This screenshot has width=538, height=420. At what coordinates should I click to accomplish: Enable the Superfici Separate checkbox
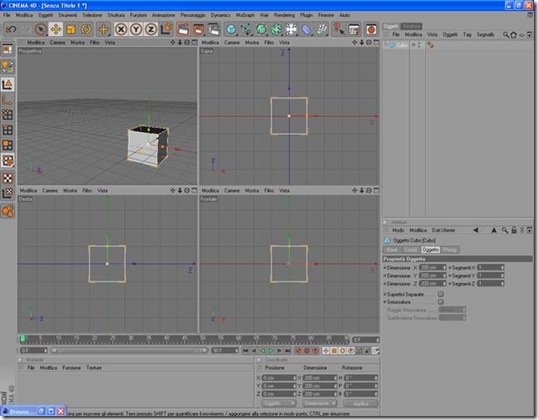(441, 294)
